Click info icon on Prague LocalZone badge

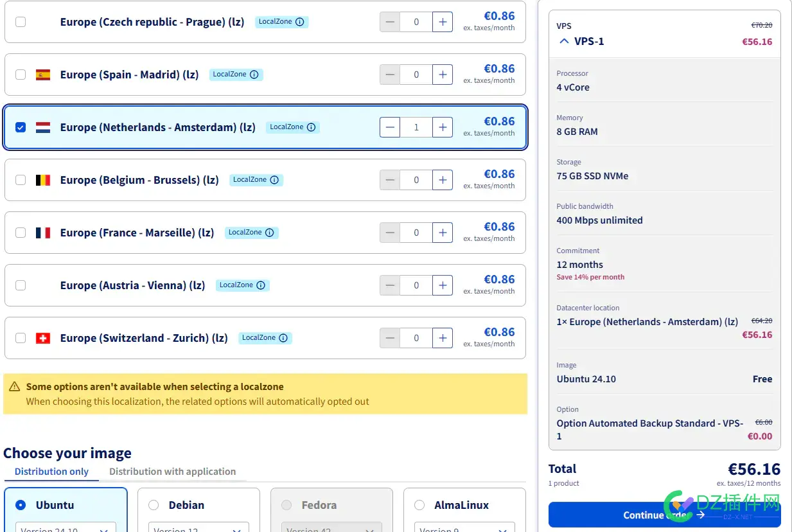(300, 22)
